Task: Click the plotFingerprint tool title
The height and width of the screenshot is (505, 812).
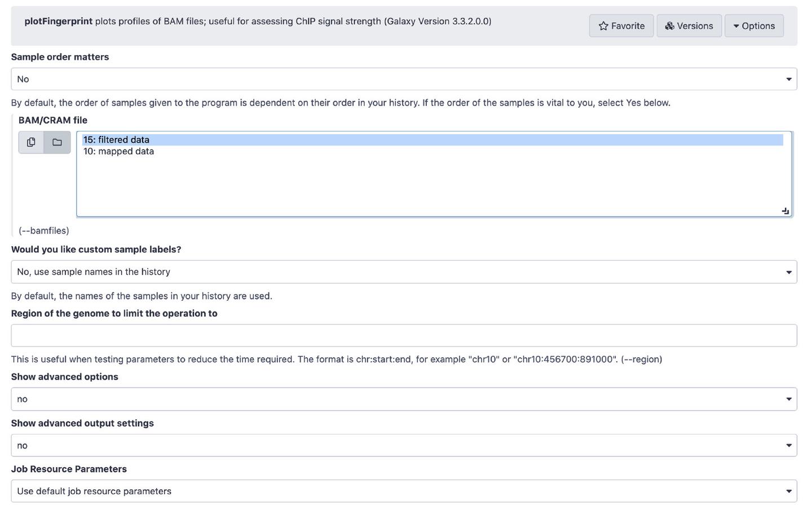Action: pos(58,21)
